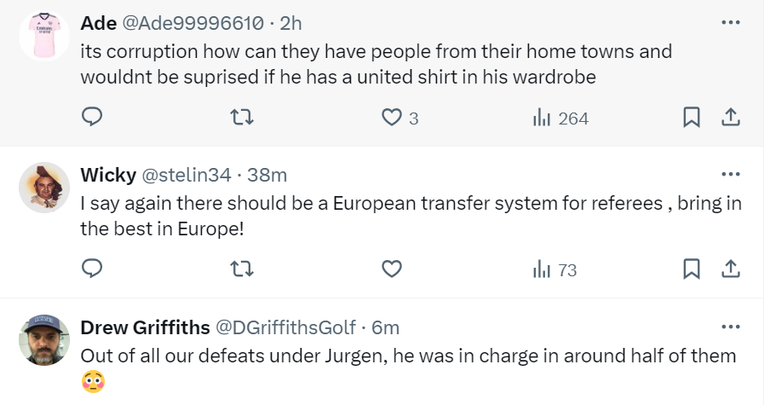Retweet Wicky's referee transfer tweet

pyautogui.click(x=241, y=269)
